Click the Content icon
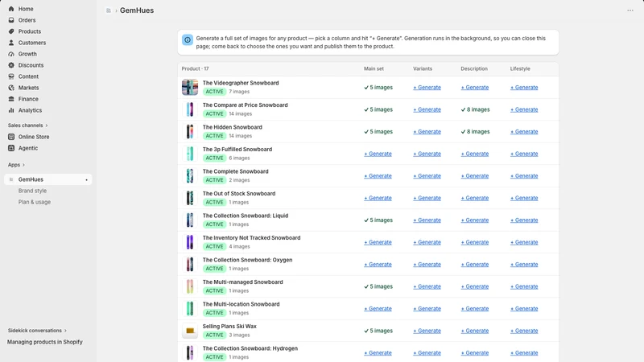The height and width of the screenshot is (362, 644). [x=11, y=76]
